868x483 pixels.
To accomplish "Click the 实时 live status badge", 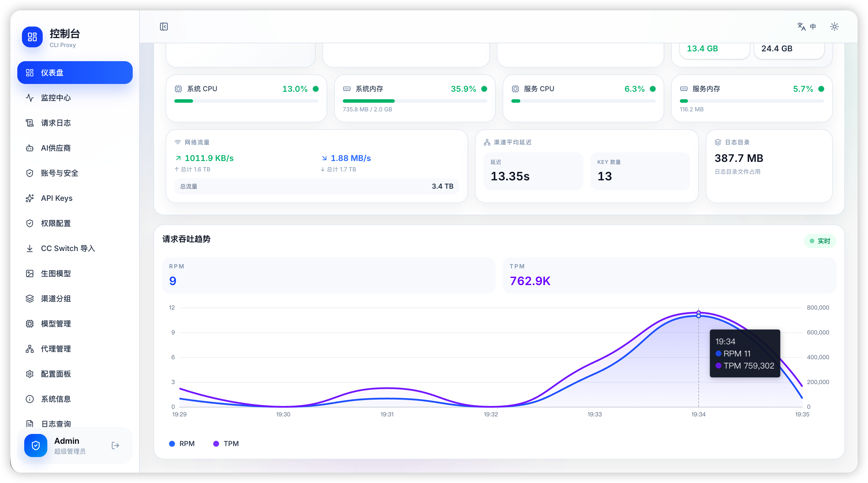I will (820, 241).
